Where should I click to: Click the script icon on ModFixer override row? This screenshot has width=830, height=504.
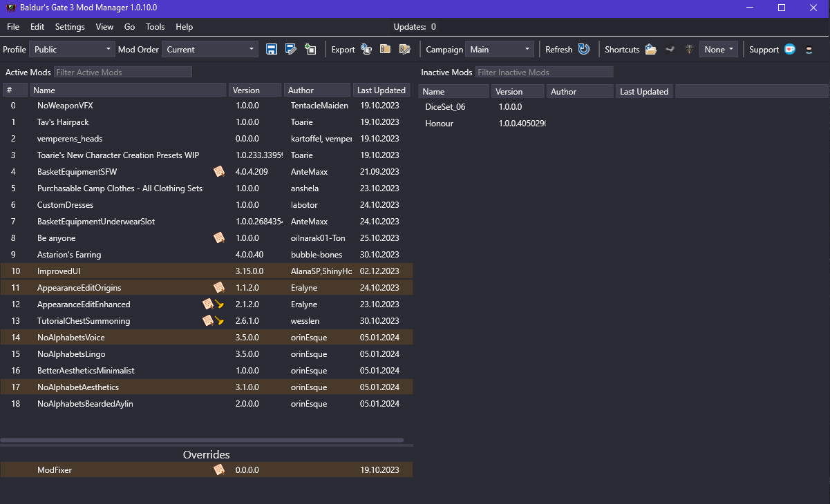(x=219, y=469)
